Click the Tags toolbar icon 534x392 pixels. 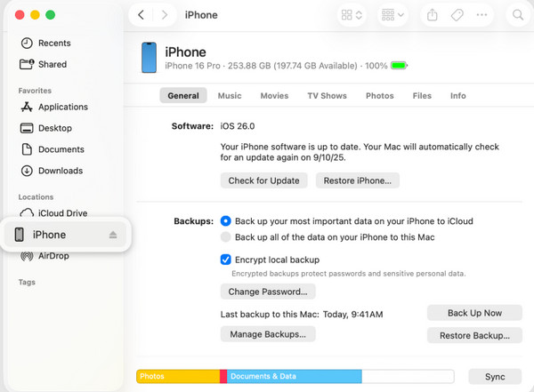(x=457, y=15)
